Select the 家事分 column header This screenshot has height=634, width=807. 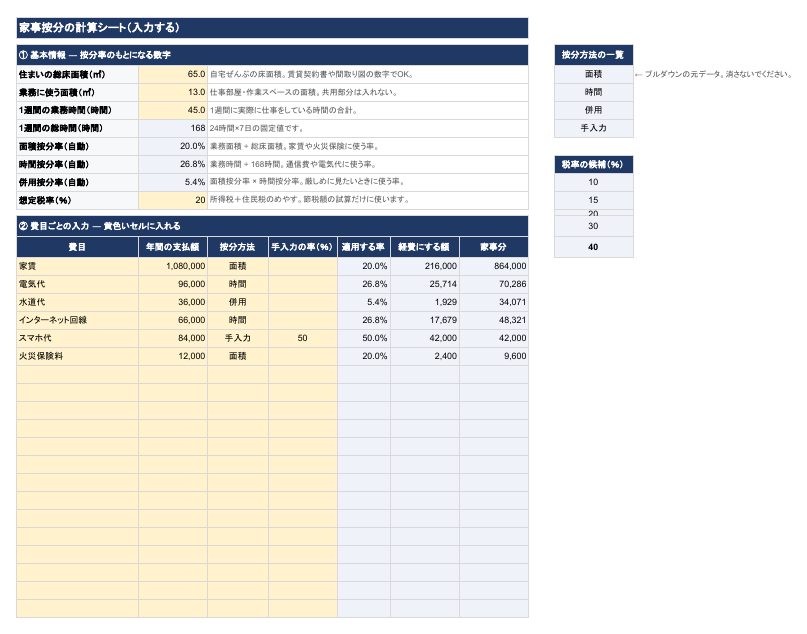point(494,247)
